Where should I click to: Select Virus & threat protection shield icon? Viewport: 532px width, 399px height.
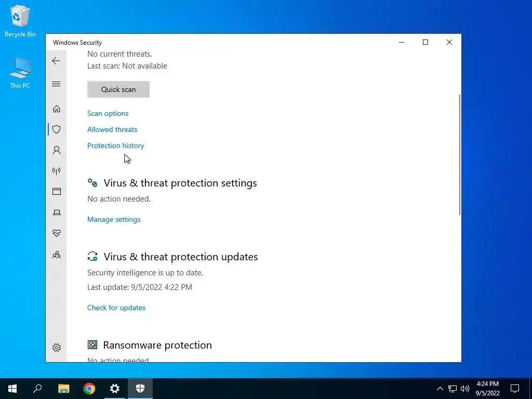pyautogui.click(x=57, y=129)
